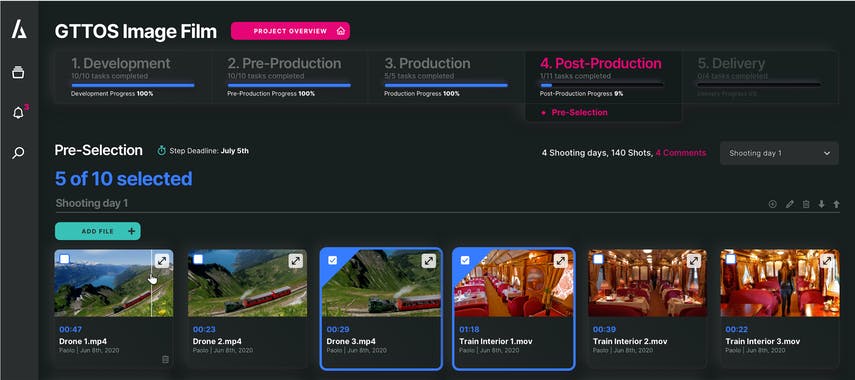Click the Add File button

click(x=98, y=231)
